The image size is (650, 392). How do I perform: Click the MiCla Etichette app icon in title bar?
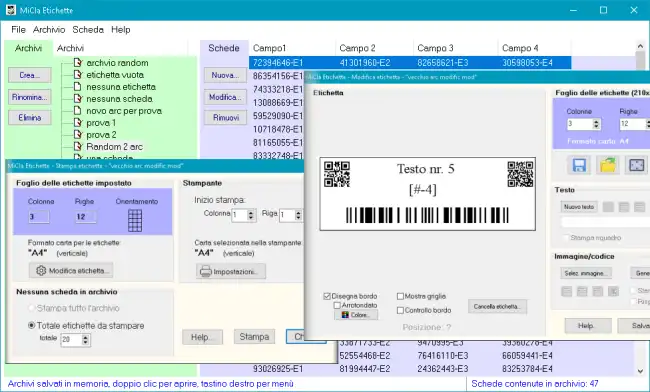pos(11,10)
